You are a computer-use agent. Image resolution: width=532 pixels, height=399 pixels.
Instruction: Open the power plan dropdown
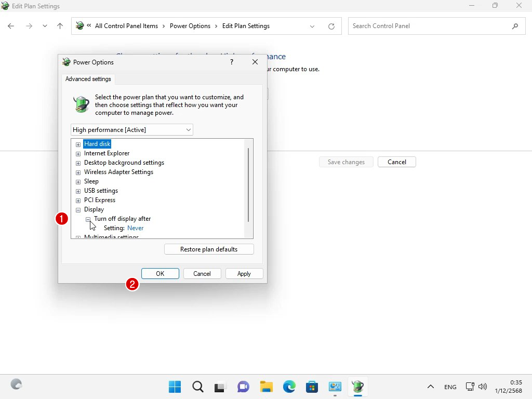[132, 130]
